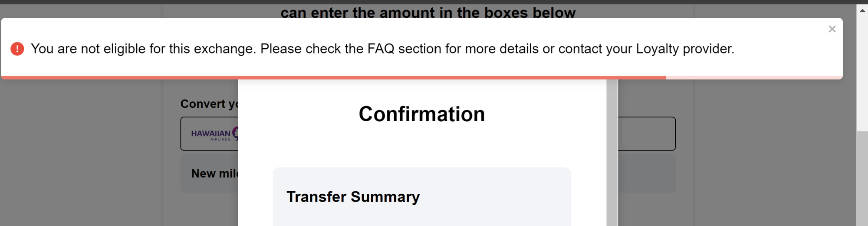Click the page scrollbar thumb

tap(862, 178)
